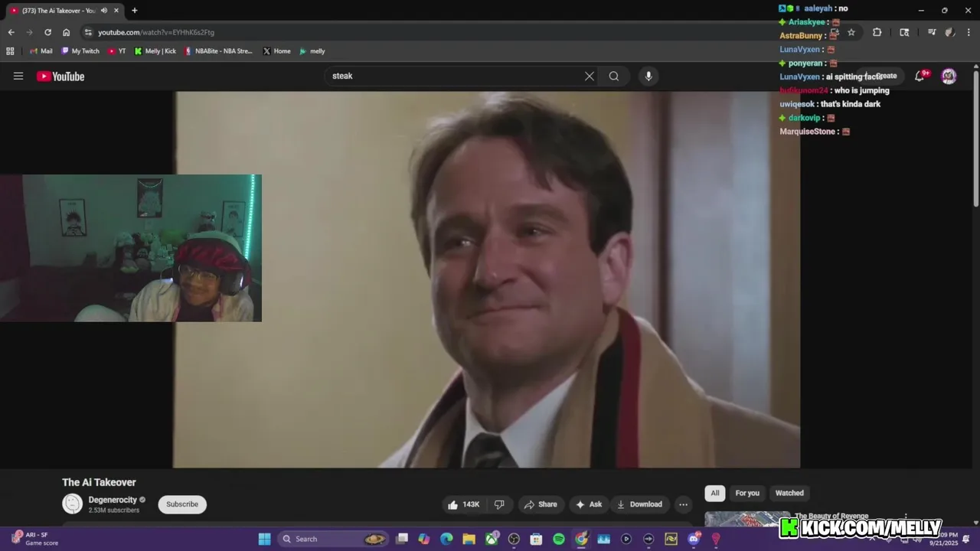Image resolution: width=980 pixels, height=551 pixels.
Task: Click the address bar URL
Action: click(156, 32)
